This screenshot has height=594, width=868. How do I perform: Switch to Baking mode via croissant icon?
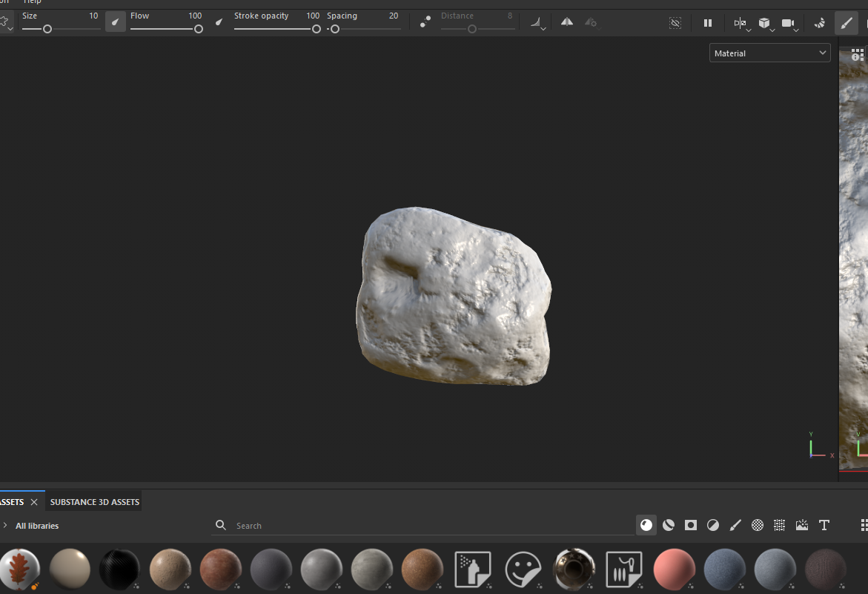pos(819,23)
